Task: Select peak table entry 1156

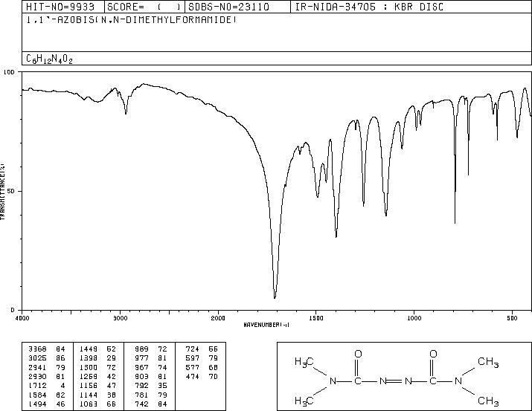Action: 97,386
